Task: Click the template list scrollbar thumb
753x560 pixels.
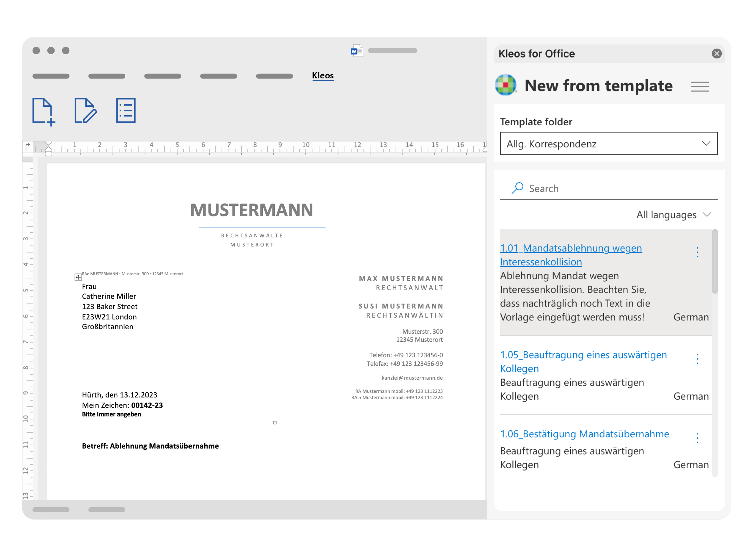Action: pyautogui.click(x=714, y=262)
